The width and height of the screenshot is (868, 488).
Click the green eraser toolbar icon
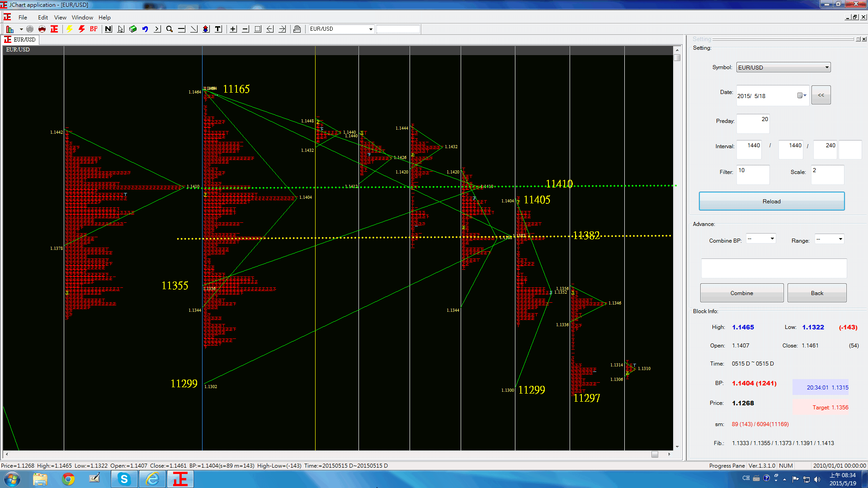(x=133, y=29)
